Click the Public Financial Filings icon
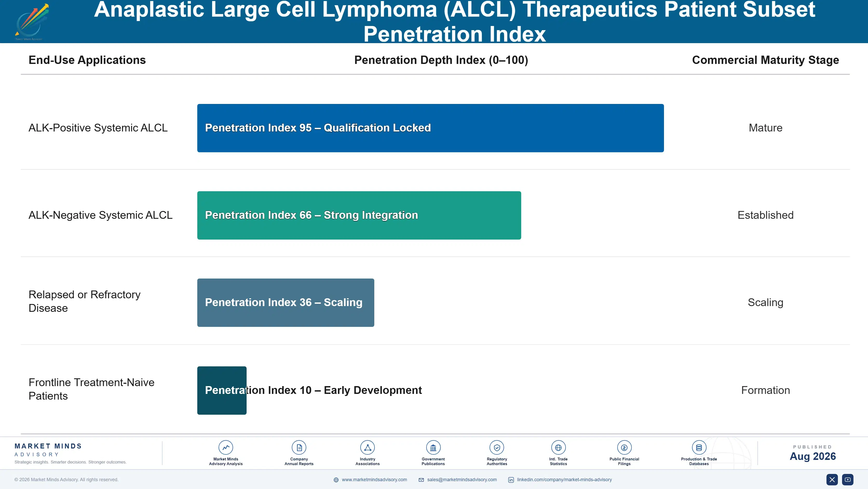868x489 pixels. click(624, 447)
